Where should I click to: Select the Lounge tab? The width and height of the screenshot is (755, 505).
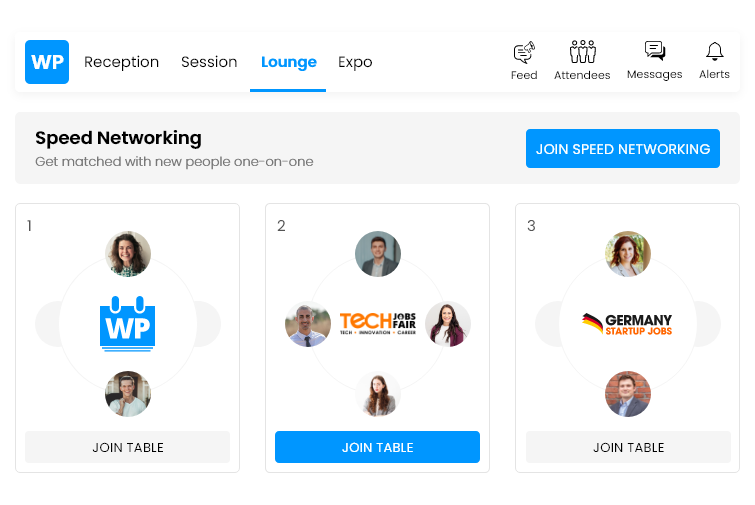click(288, 62)
